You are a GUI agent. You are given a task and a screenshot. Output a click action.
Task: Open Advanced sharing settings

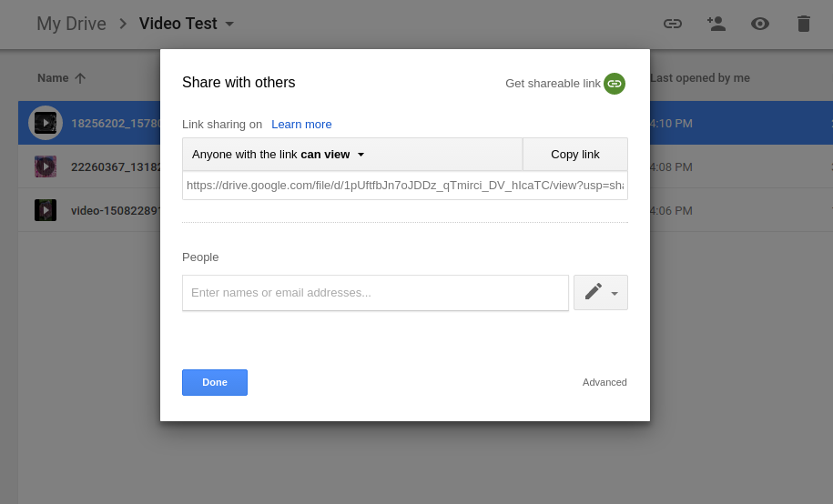604,382
